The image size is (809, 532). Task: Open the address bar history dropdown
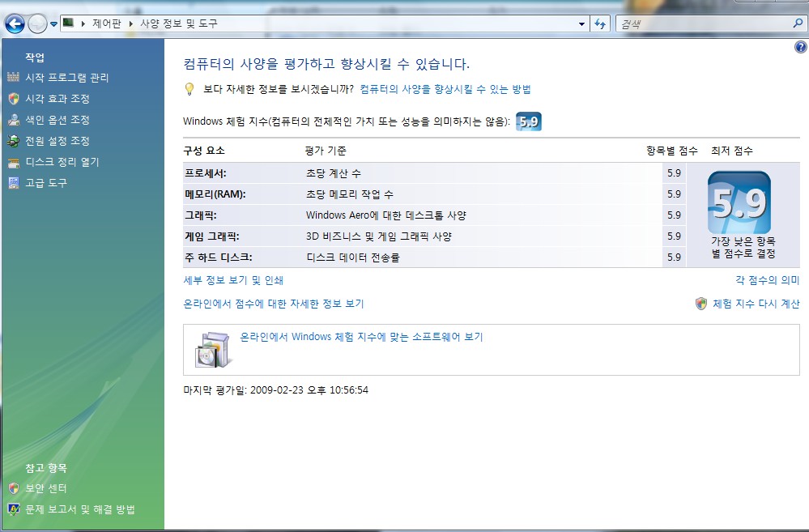pos(582,23)
